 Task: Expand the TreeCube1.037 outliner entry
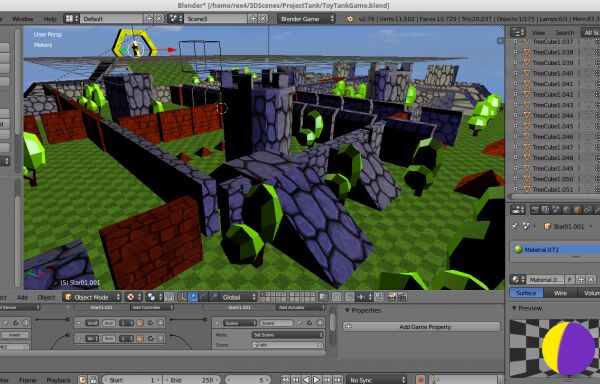tap(515, 41)
